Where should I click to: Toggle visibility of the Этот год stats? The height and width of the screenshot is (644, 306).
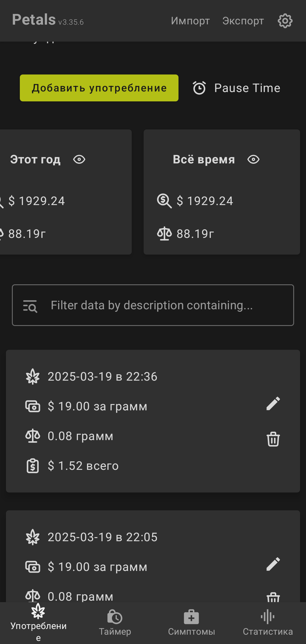79,159
